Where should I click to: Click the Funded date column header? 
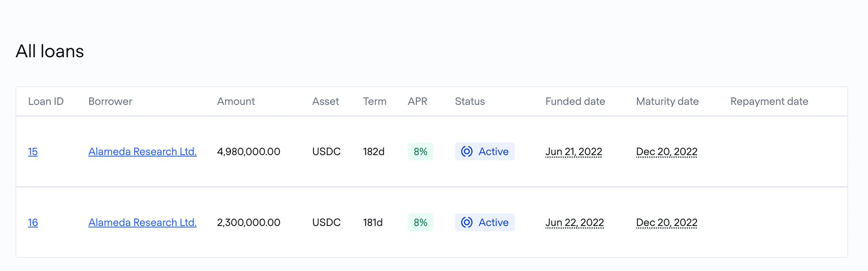[x=575, y=101]
